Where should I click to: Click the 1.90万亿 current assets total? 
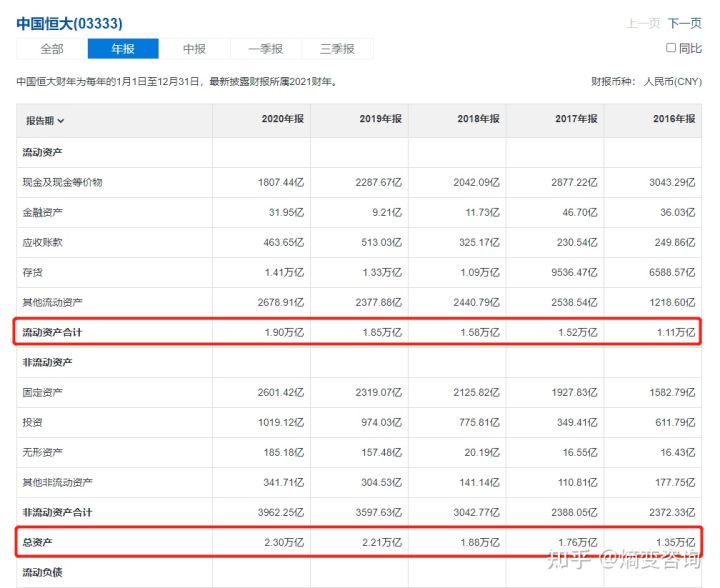point(284,332)
